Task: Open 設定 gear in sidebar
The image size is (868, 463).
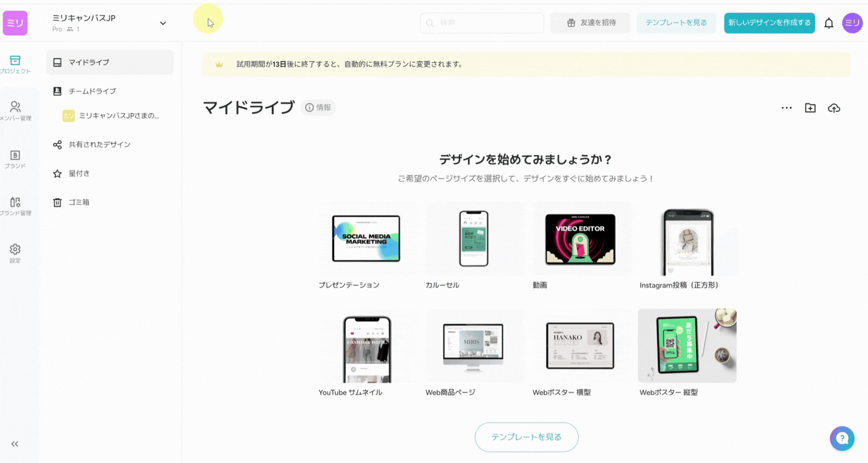Action: [15, 253]
